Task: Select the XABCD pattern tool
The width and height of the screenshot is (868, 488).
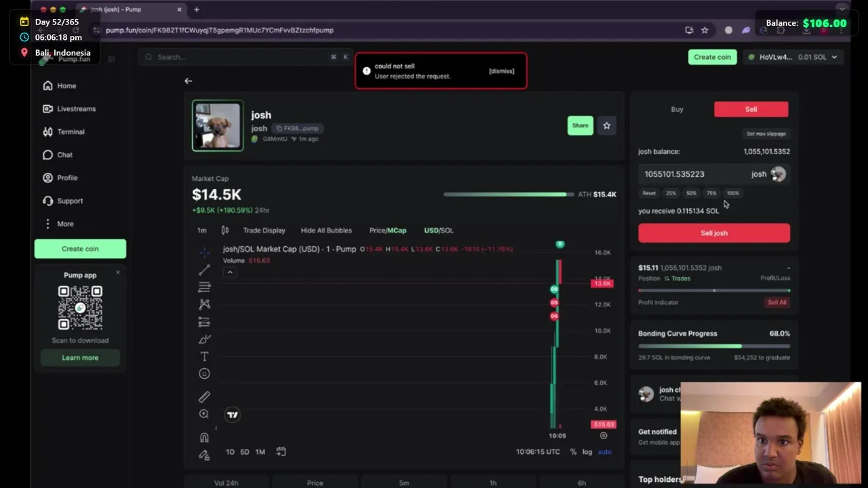Action: tap(204, 304)
